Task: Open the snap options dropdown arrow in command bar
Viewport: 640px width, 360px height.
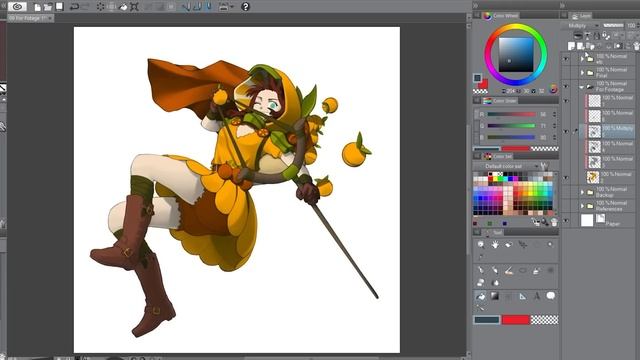Action: pyautogui.click(x=232, y=7)
